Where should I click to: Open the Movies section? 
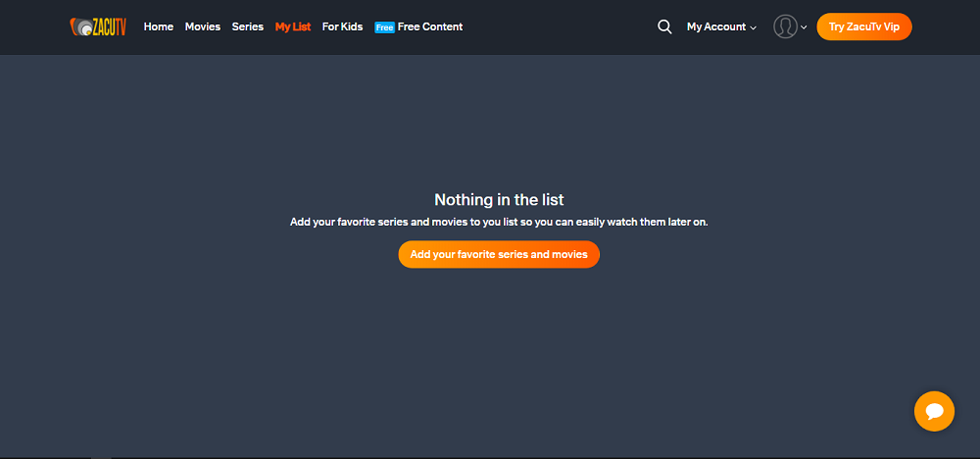tap(203, 27)
